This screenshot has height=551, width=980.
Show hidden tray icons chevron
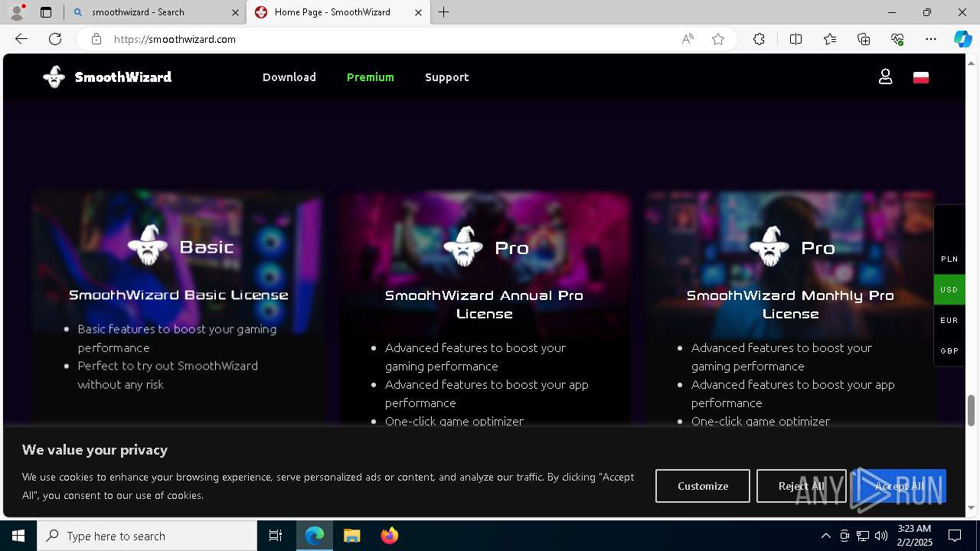(x=825, y=536)
